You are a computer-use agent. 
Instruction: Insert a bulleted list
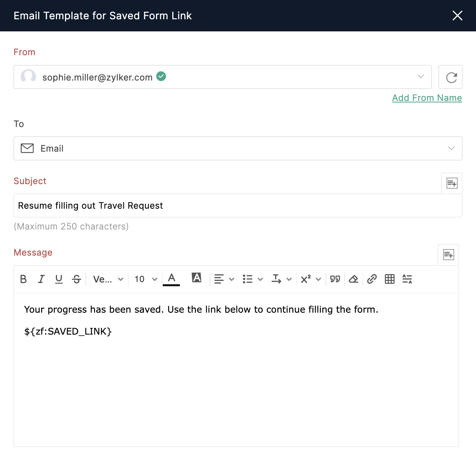(248, 279)
